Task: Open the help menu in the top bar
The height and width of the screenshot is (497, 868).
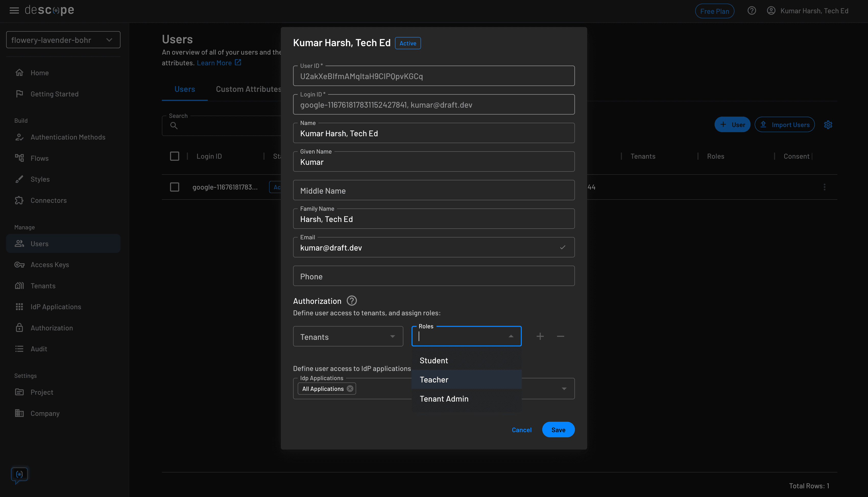Action: [x=752, y=10]
